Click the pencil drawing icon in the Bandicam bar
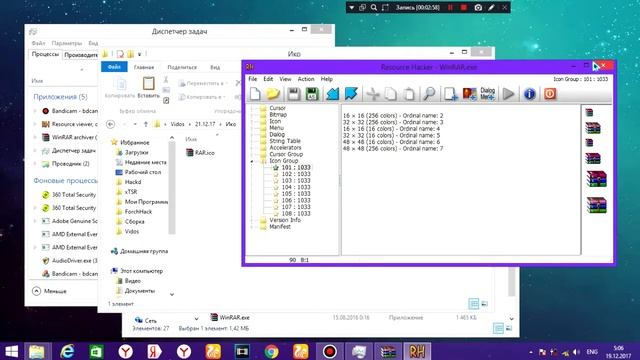Image resolution: width=640 pixels, height=360 pixels. coord(491,7)
